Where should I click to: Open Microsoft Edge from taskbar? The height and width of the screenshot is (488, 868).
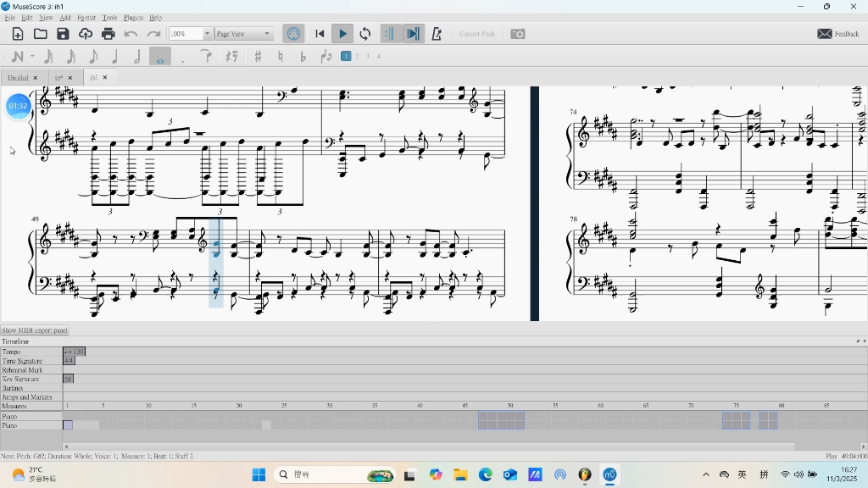[486, 474]
